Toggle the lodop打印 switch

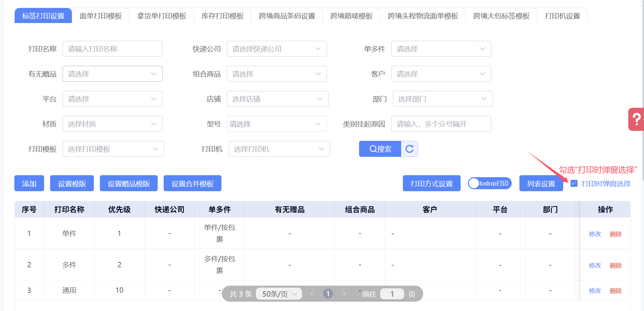point(490,183)
